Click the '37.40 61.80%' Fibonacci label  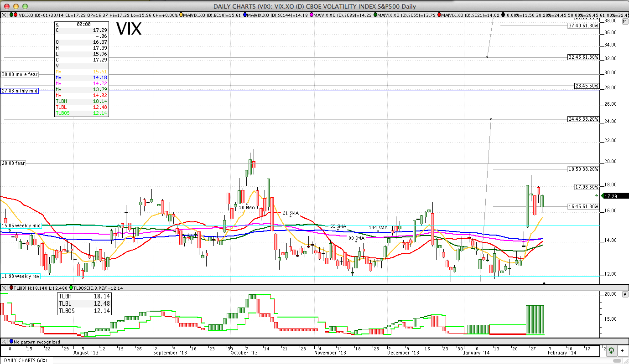583,26
